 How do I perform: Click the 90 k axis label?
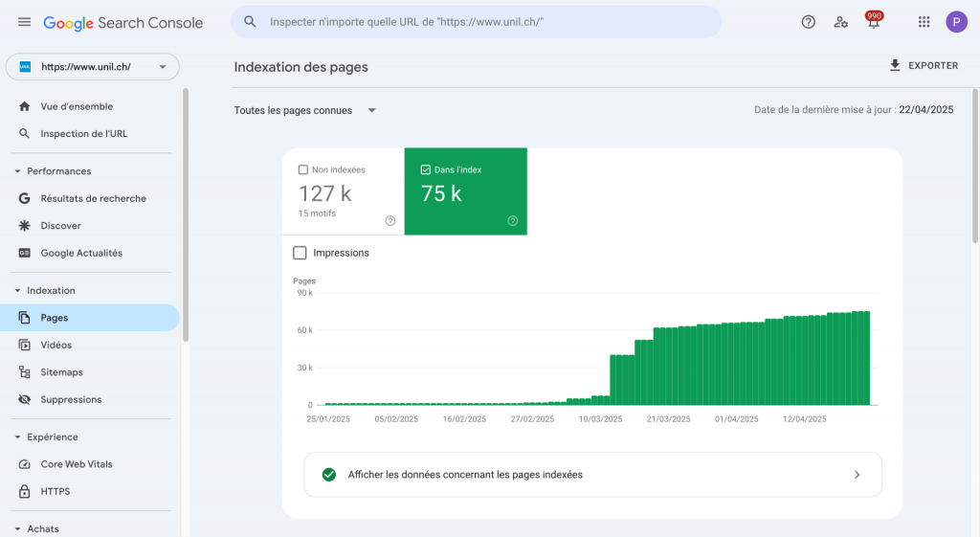click(x=305, y=293)
